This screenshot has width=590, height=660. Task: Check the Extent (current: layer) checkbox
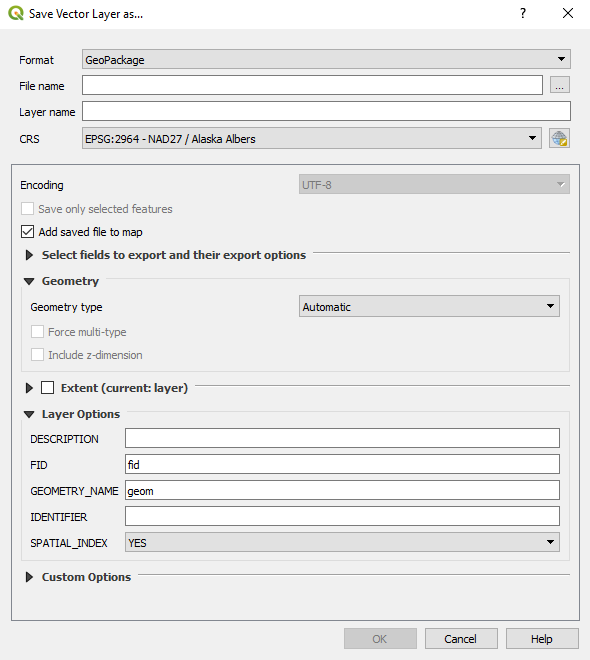tap(48, 388)
